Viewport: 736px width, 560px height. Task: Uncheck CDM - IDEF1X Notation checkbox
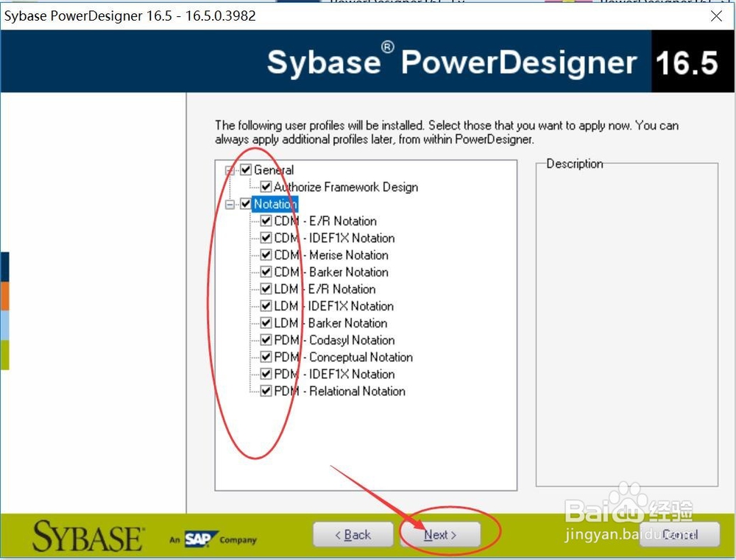tap(266, 238)
